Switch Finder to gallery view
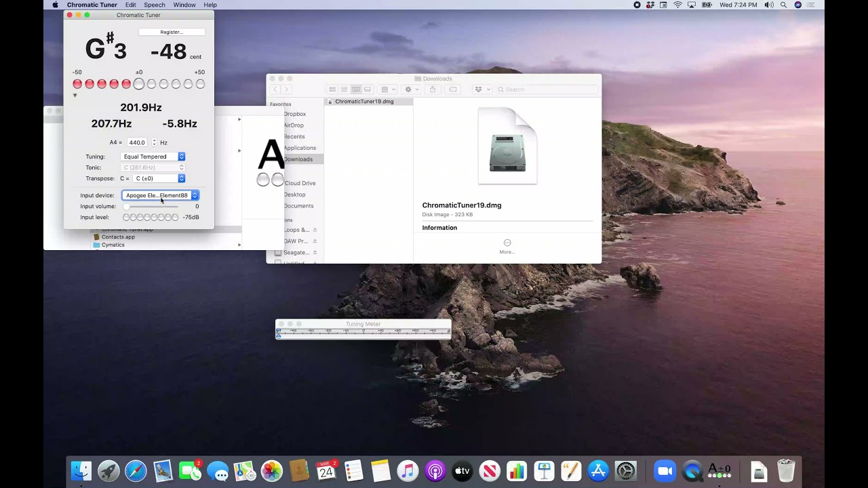The image size is (868, 488). pos(368,89)
